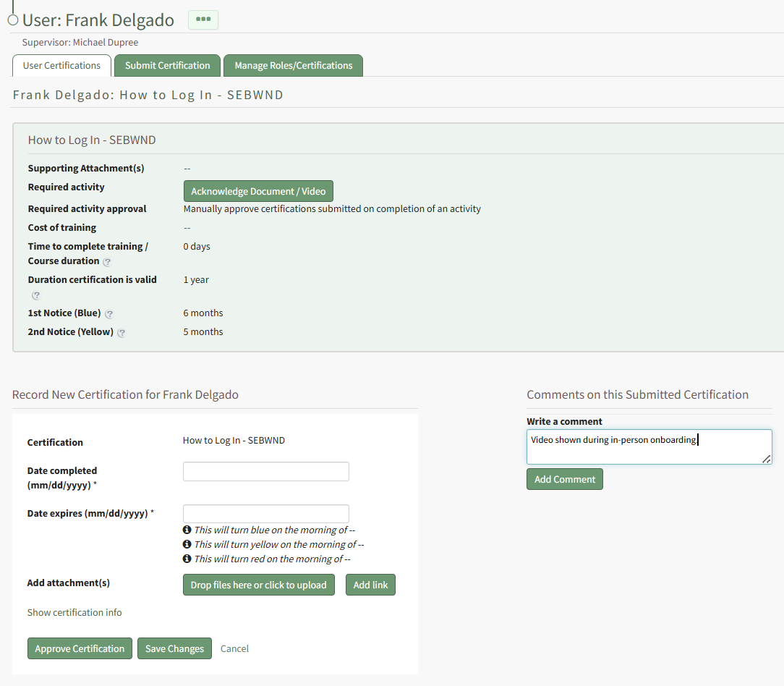Click help icon beside 2nd Notice (Yellow)

click(x=122, y=333)
